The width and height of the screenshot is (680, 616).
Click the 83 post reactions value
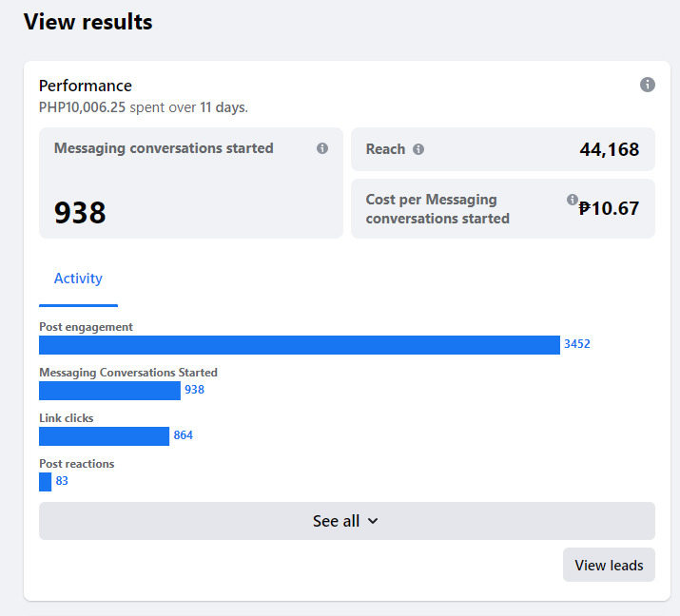tap(62, 481)
